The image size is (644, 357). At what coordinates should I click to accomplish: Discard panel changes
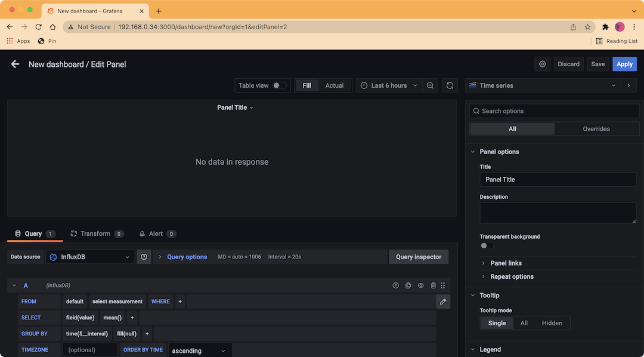pyautogui.click(x=568, y=64)
